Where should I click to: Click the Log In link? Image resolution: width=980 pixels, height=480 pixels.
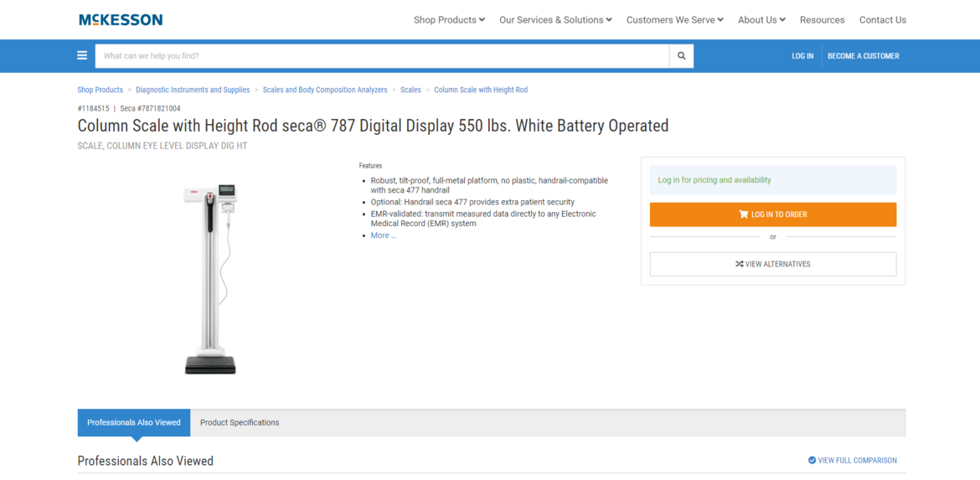coord(802,55)
